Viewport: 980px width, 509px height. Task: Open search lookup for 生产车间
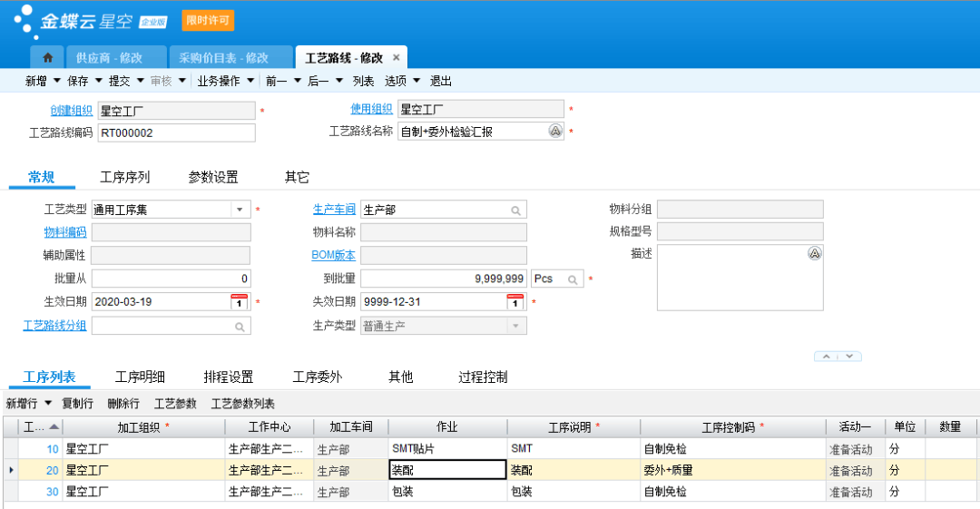pos(516,210)
